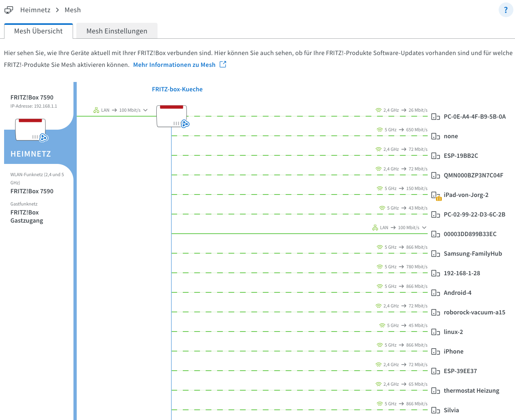The image size is (515, 420).
Task: Select device PC-02-99-22-D3-6C-2B
Action: coord(475,214)
